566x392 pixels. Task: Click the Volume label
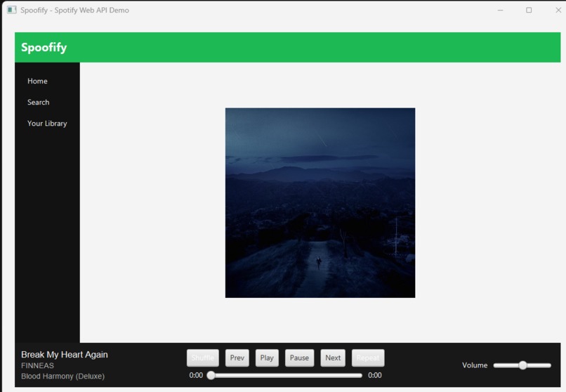(475, 365)
